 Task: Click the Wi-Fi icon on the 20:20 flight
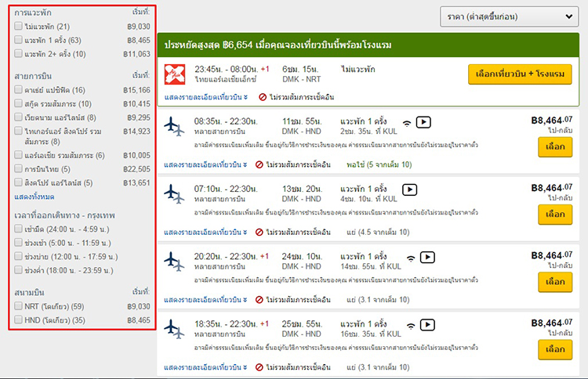point(410,258)
